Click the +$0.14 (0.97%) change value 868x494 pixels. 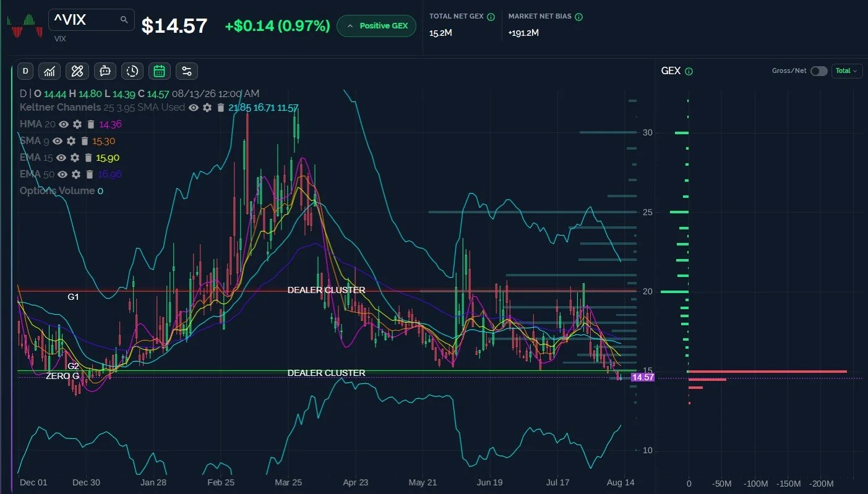(277, 26)
